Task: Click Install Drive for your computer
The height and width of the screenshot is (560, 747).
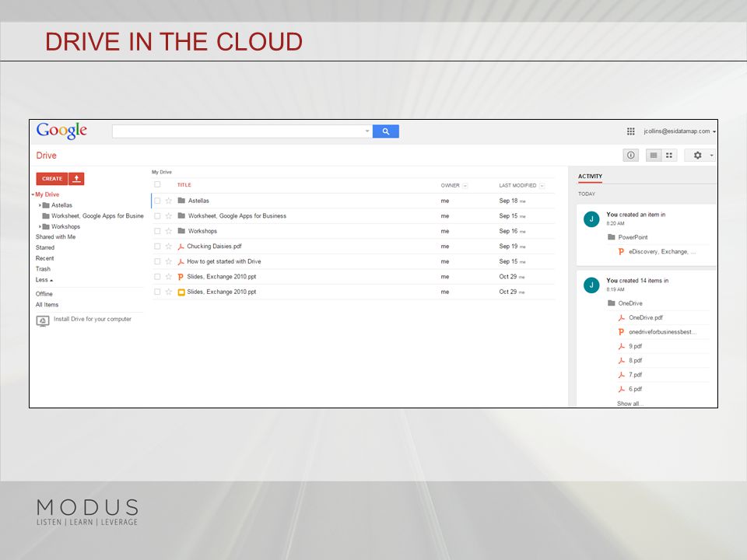Action: [x=93, y=319]
